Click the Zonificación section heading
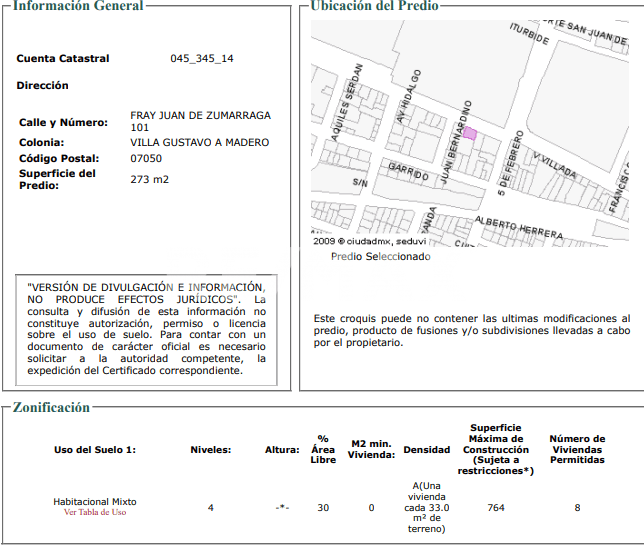The height and width of the screenshot is (547, 644). 51,407
